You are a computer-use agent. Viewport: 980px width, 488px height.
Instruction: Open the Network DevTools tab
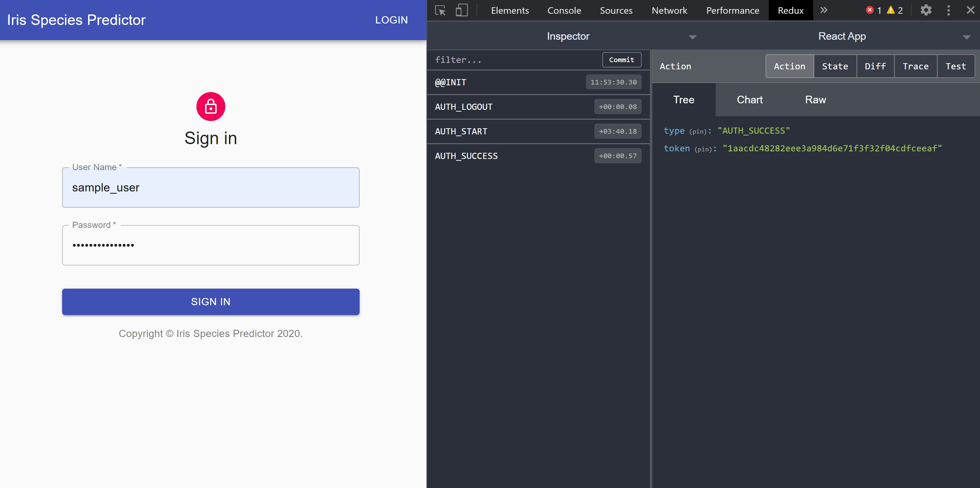pos(669,10)
